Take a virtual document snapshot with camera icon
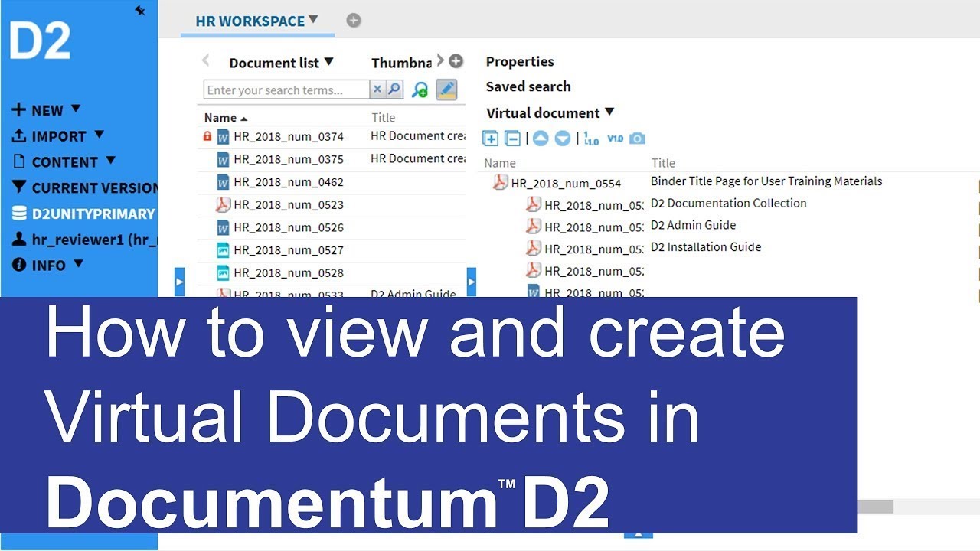 pyautogui.click(x=637, y=139)
